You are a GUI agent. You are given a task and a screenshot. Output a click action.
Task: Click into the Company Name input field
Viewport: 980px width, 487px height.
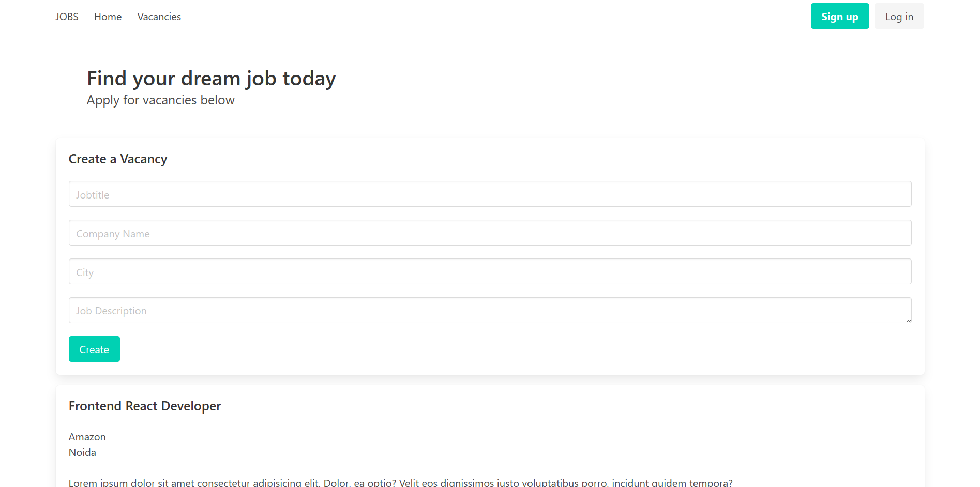(490, 233)
